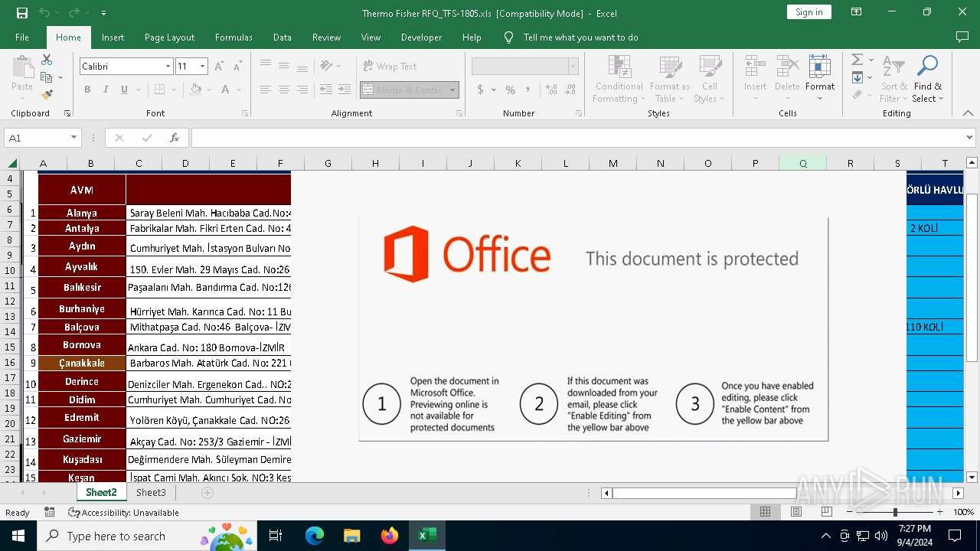Select all cells with corner triangle
980x551 pixels.
click(x=11, y=163)
